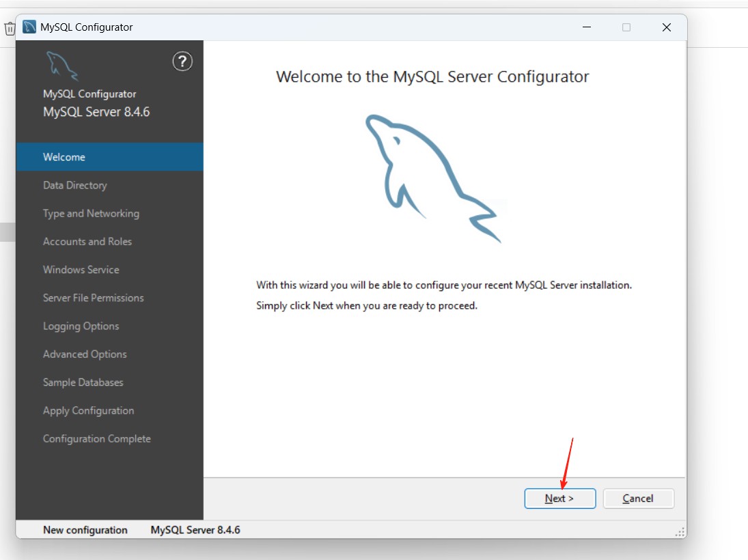Click the "MySQL Configurator" sidebar heading text
The width and height of the screenshot is (748, 560).
pos(89,94)
